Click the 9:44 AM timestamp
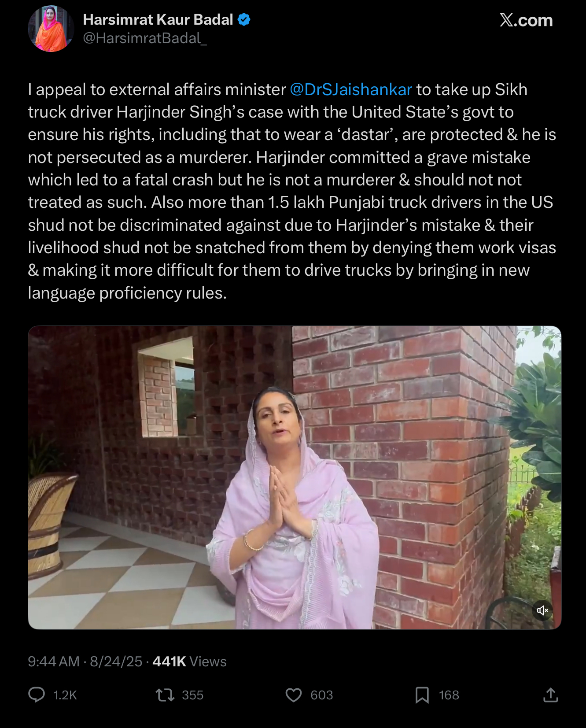 (x=54, y=661)
